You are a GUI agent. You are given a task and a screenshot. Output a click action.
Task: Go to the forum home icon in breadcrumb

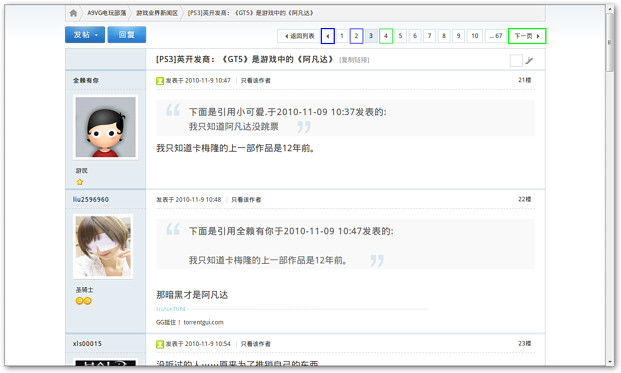(x=73, y=13)
